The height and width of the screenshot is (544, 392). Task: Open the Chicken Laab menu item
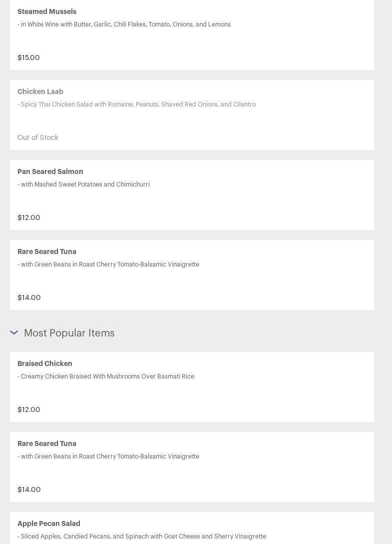40,91
